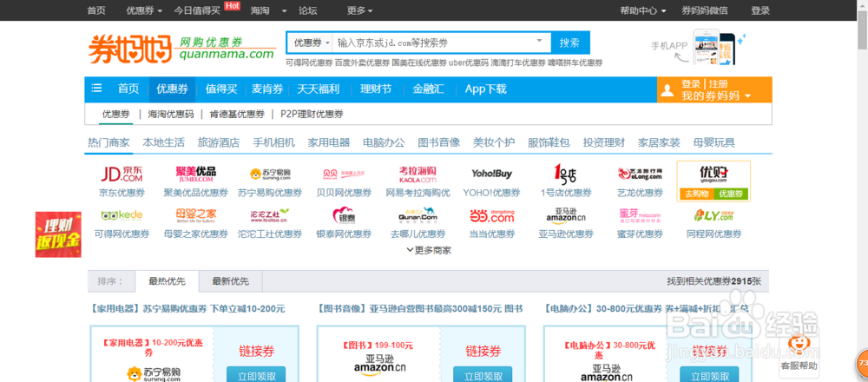This screenshot has height=382, width=868.
Task: Open 理财节 in the blue navigation bar
Action: (x=375, y=89)
